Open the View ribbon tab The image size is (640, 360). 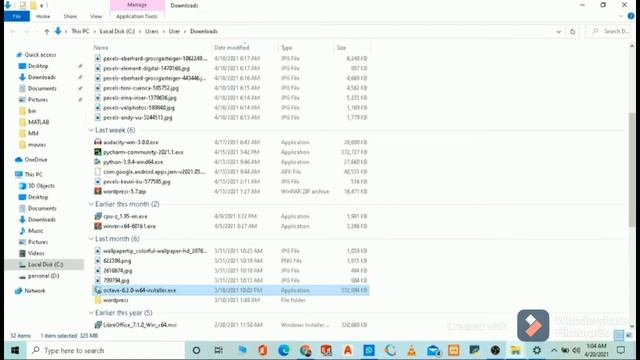[96, 16]
